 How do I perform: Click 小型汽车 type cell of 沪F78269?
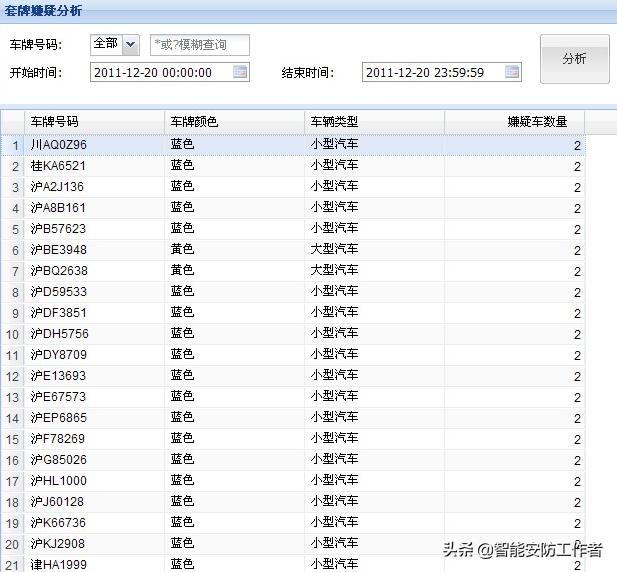(374, 439)
